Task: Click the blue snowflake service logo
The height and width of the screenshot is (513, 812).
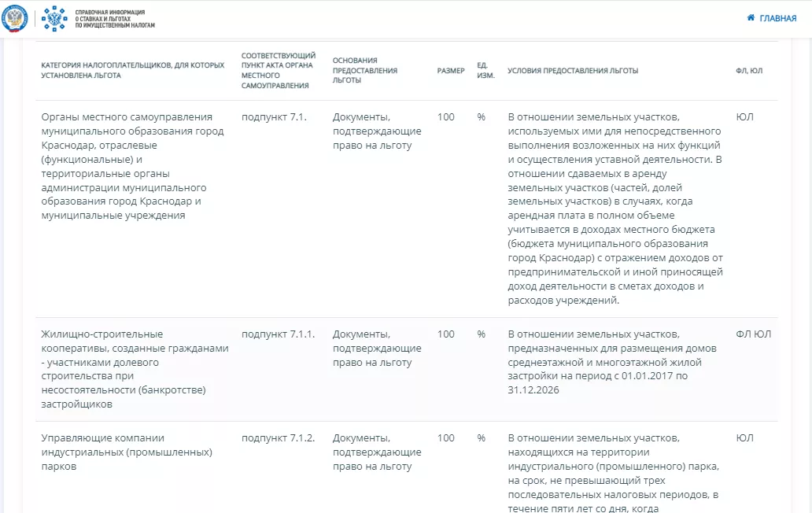Action: click(x=54, y=18)
